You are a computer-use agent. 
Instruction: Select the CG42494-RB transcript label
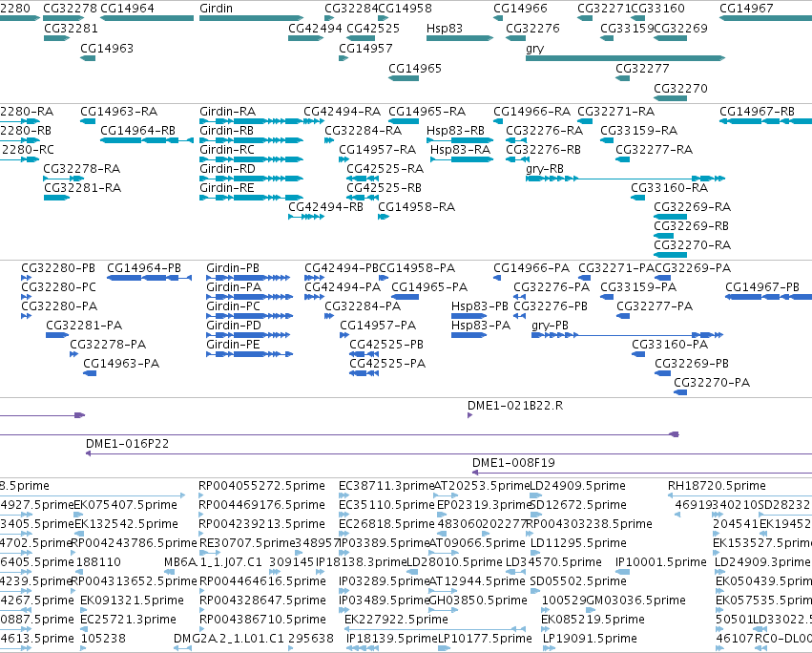(x=325, y=207)
